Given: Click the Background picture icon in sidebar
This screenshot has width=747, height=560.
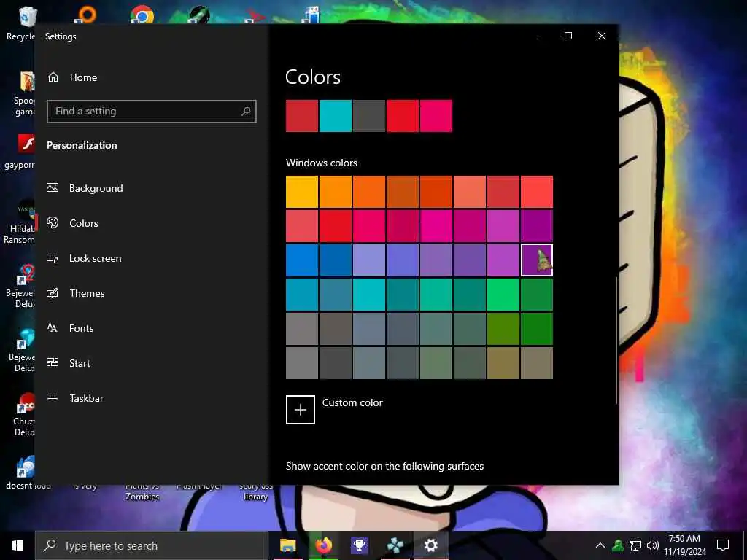Looking at the screenshot, I should pos(53,187).
